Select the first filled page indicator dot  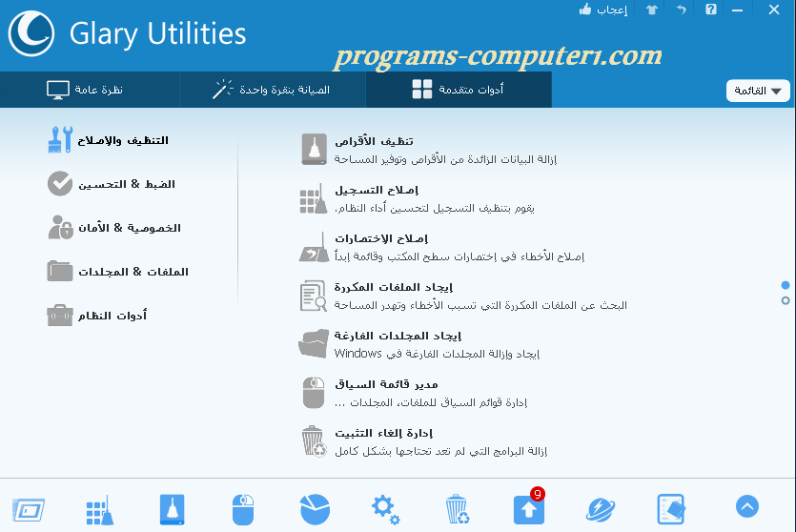point(786,285)
